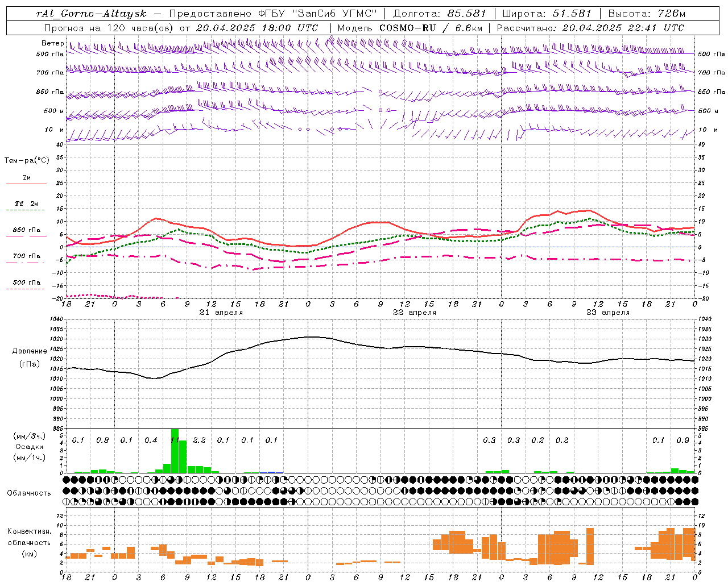Click the 'Тем-ра(°C)' temperature panel label
Screen dimensions: 728x582
[x=27, y=161]
